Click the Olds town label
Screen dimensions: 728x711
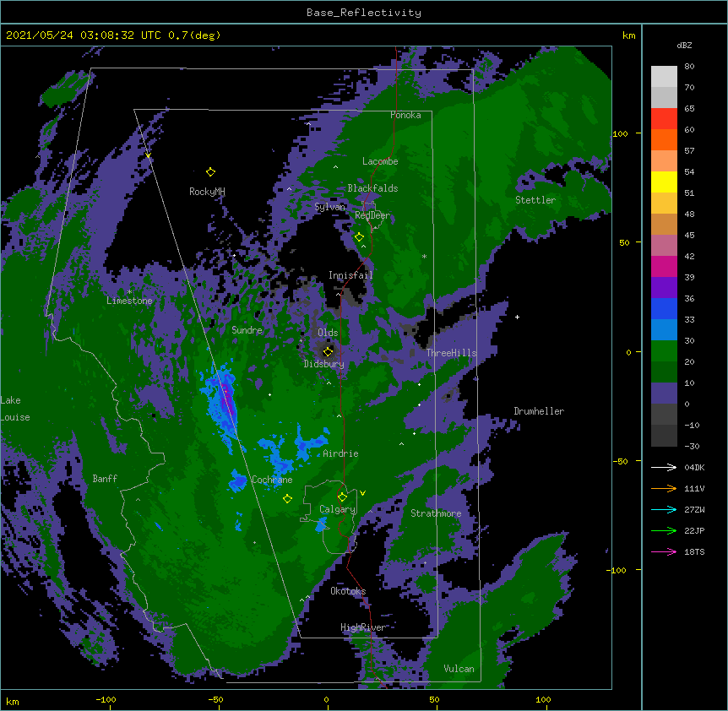tap(328, 333)
